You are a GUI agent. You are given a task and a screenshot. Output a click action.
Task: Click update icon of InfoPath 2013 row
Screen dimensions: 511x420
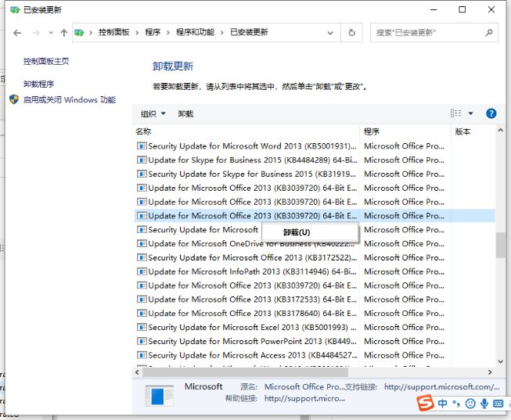pos(142,271)
